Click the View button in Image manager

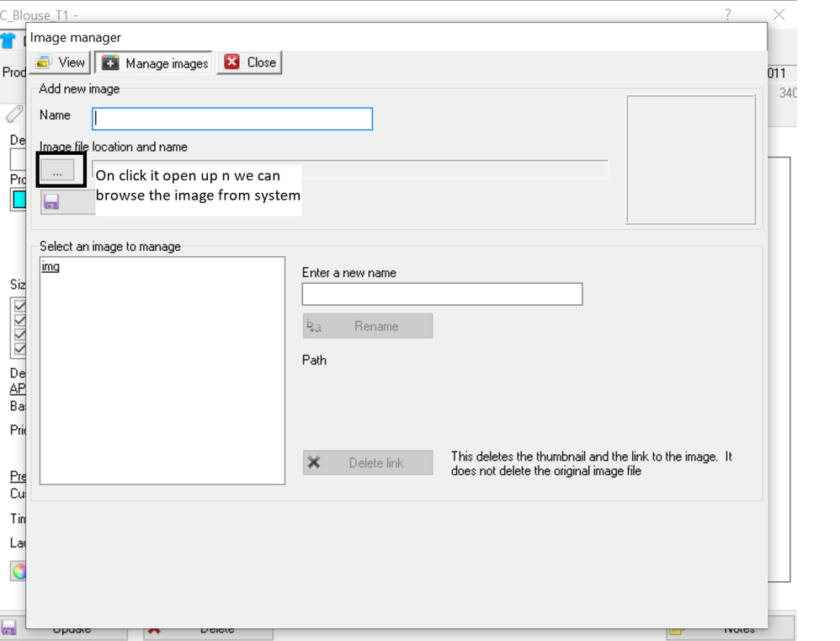[x=60, y=62]
